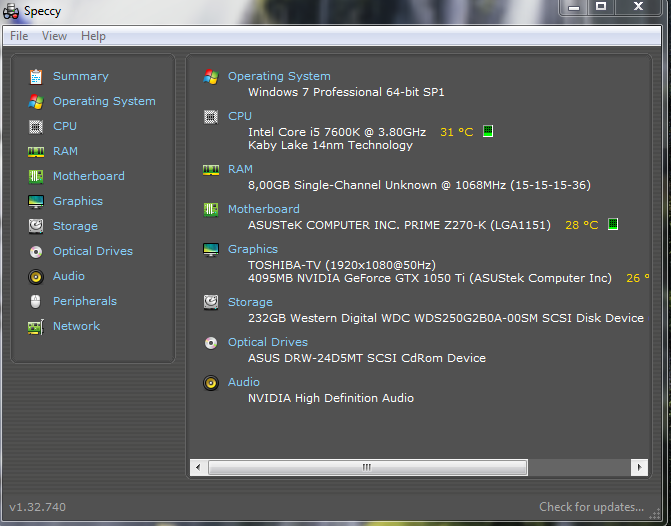
Task: Click NVIDIA High Definition Audio text
Action: pyautogui.click(x=331, y=398)
